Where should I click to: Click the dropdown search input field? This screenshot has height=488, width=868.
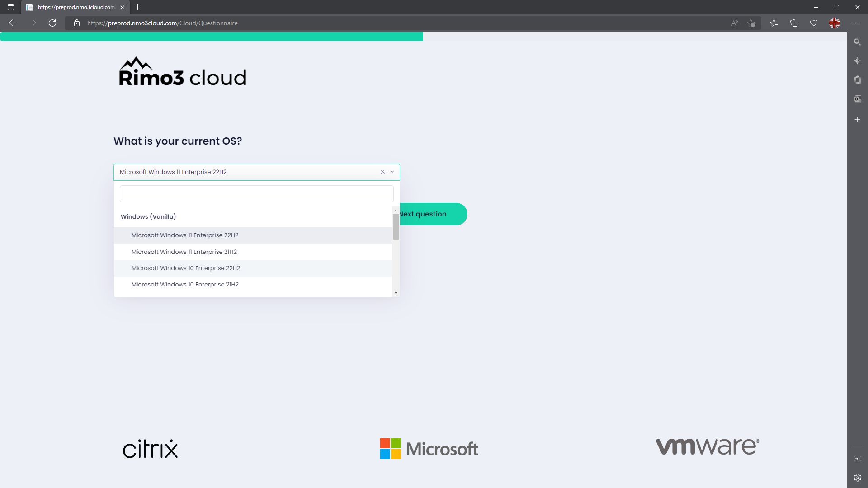point(256,194)
